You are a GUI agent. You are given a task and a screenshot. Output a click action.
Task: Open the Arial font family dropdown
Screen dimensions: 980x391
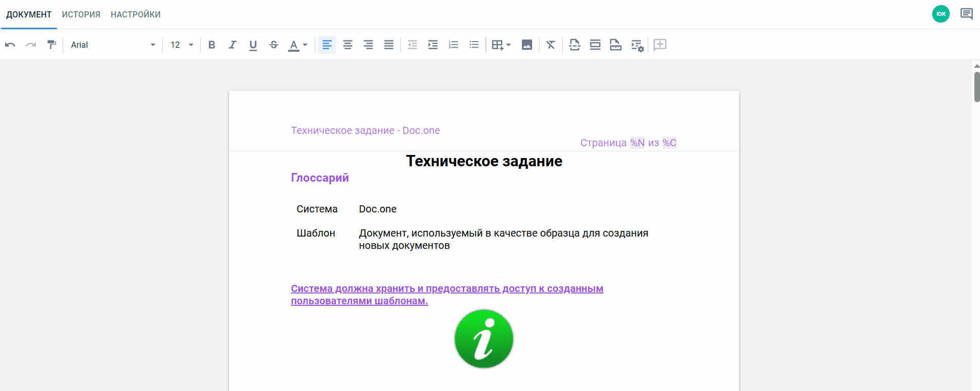[113, 45]
